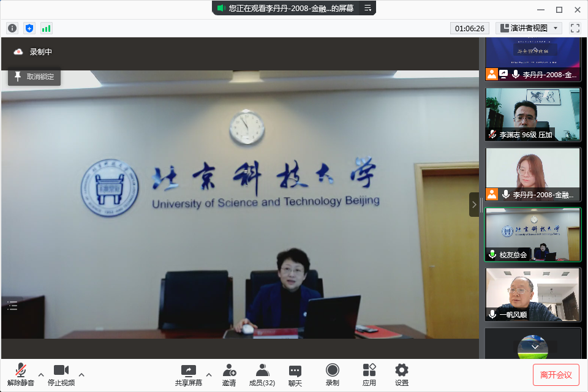Open the screen-share banner menu icon

368,8
